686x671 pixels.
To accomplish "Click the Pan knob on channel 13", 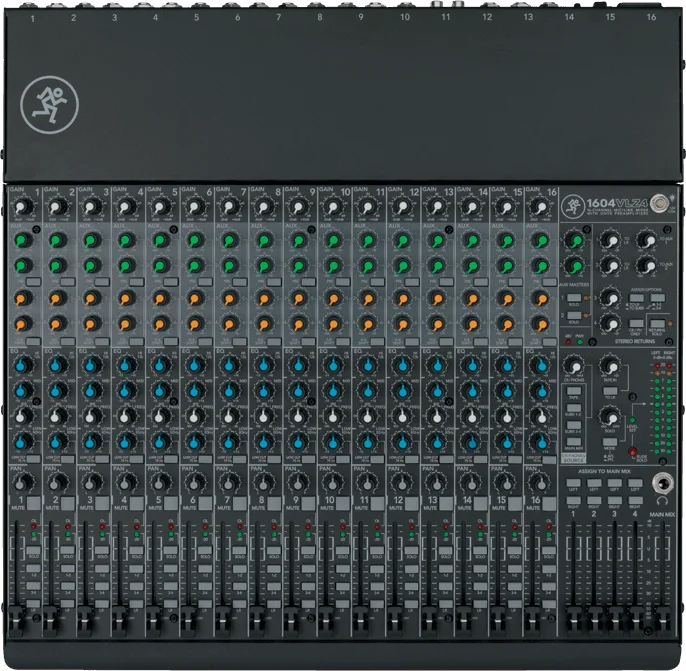I will pos(436,482).
